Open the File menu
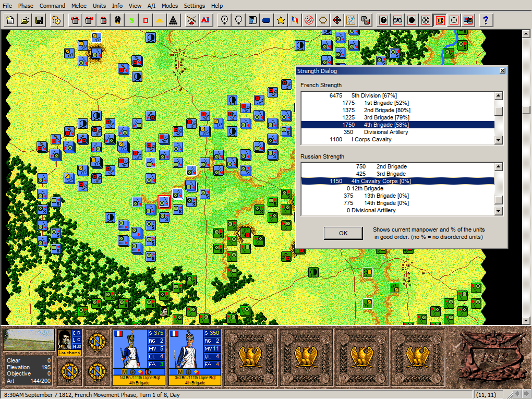Image resolution: width=532 pixels, height=399 pixels. (x=7, y=6)
